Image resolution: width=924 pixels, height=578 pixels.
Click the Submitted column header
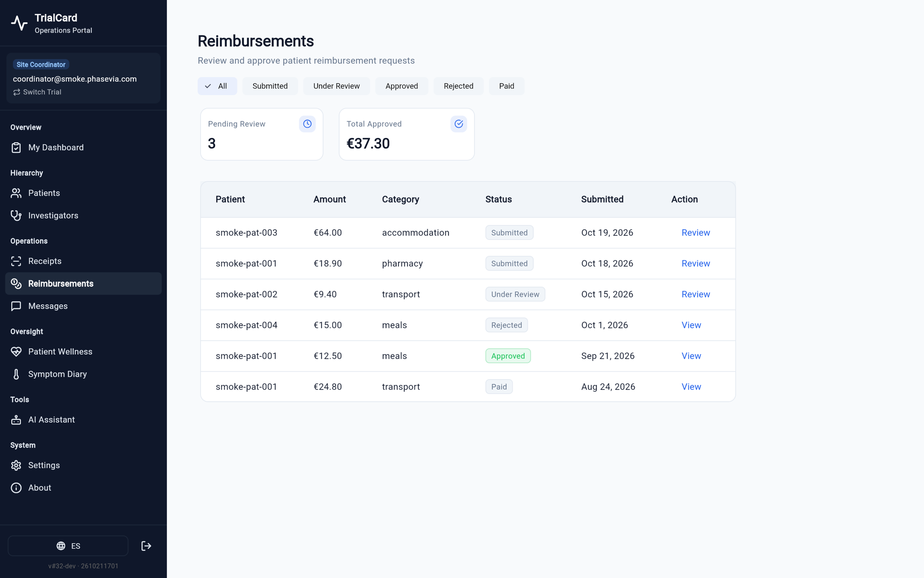coord(602,199)
